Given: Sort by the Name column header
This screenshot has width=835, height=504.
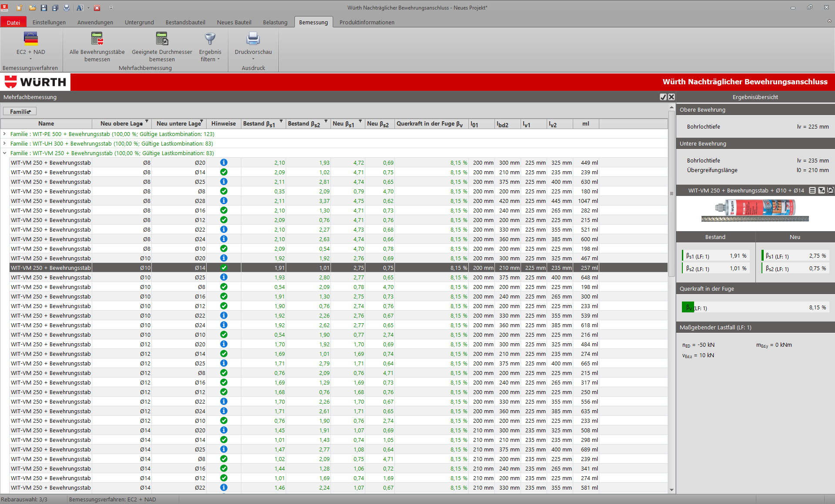Looking at the screenshot, I should pyautogui.click(x=46, y=124).
